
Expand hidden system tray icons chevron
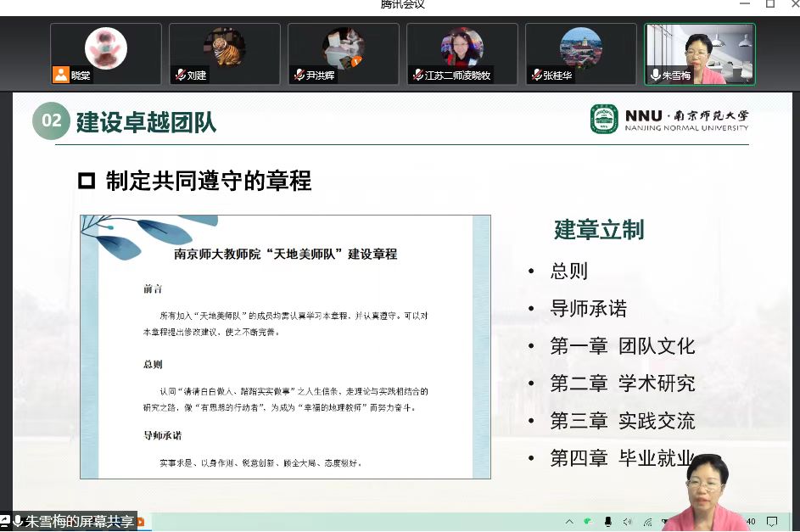click(568, 521)
